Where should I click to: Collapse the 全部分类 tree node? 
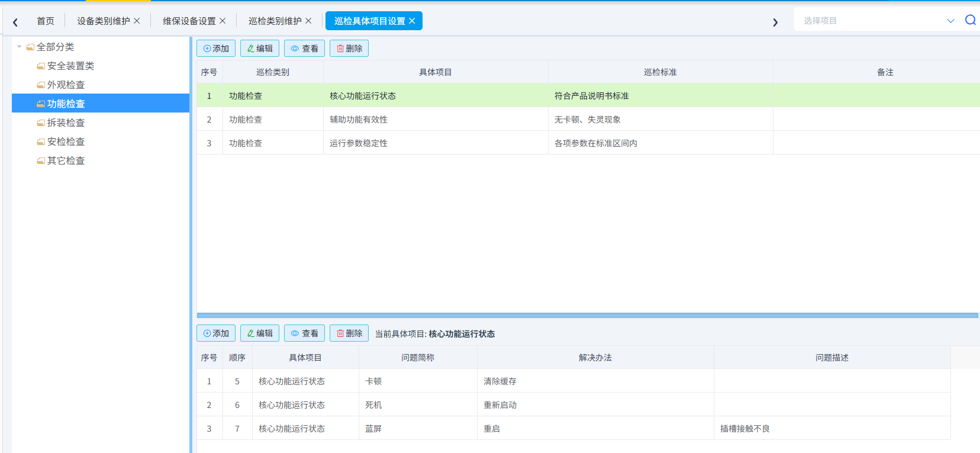(x=20, y=47)
